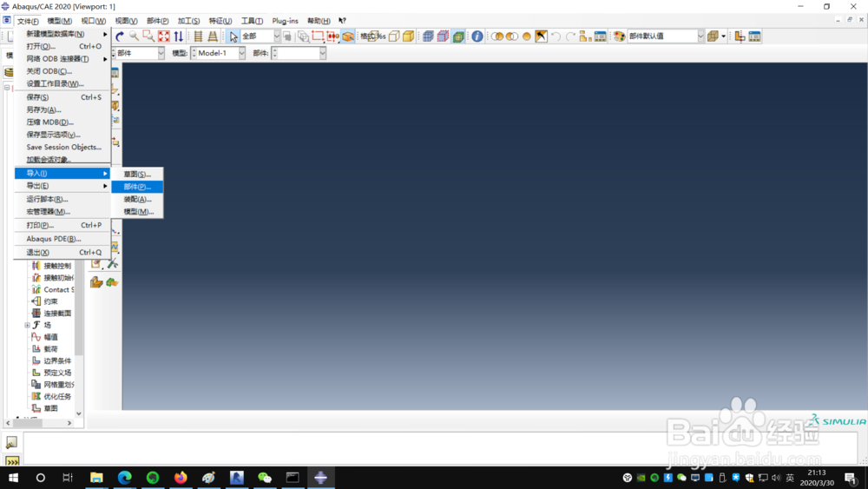This screenshot has height=489, width=868.
Task: Open the Plug-ins menu
Action: click(285, 21)
